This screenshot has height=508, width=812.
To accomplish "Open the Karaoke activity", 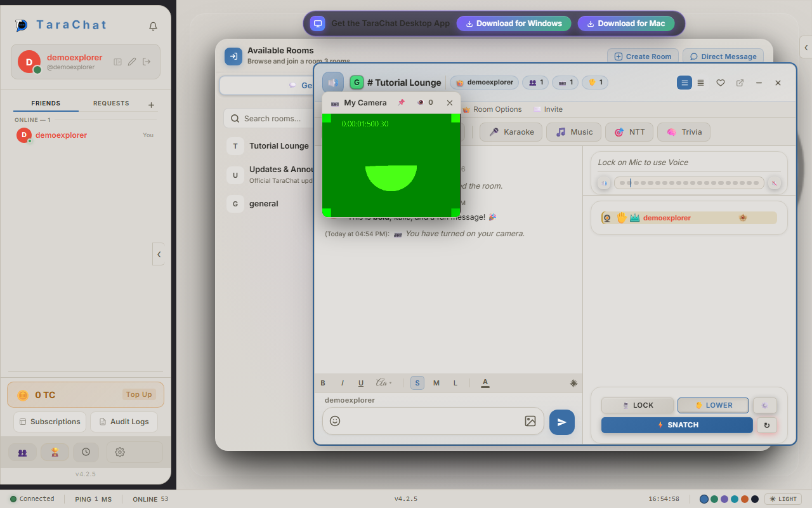I will pos(511,132).
